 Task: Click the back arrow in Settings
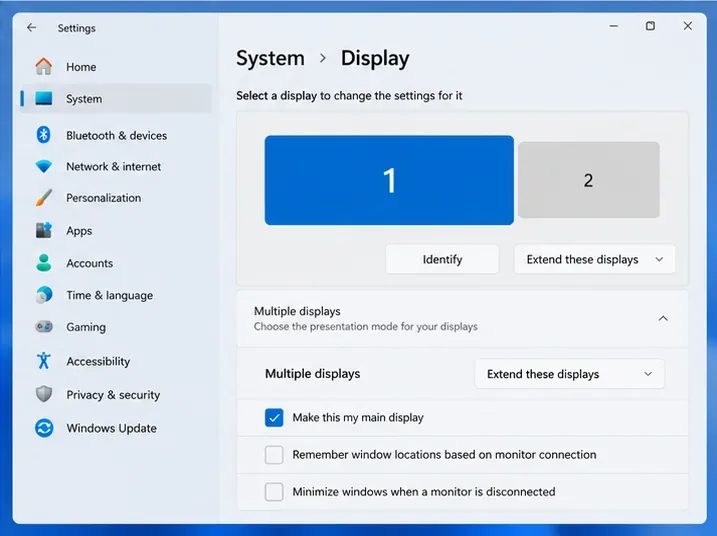[x=32, y=28]
